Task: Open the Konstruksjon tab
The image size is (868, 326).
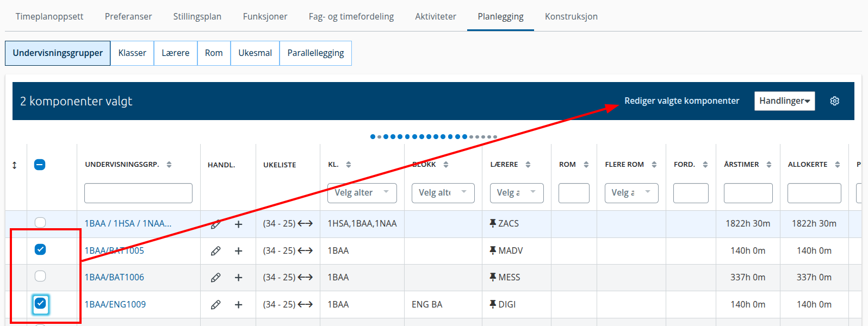Action: [x=571, y=16]
